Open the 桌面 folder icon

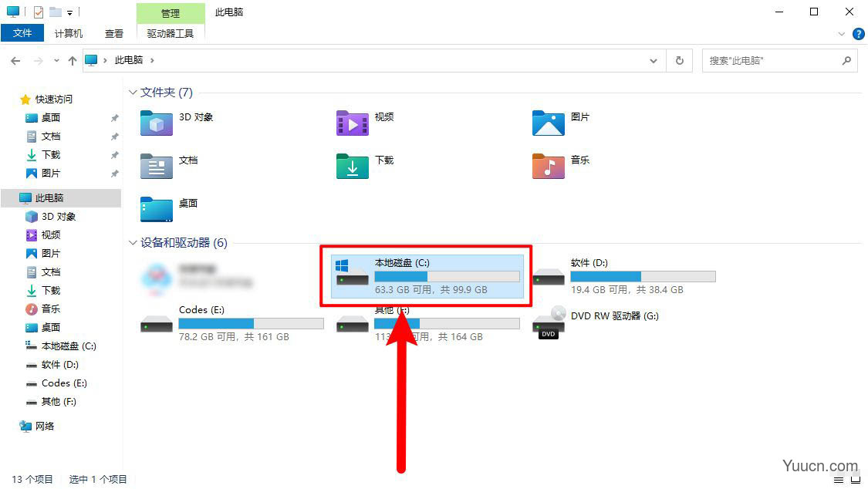coord(156,210)
